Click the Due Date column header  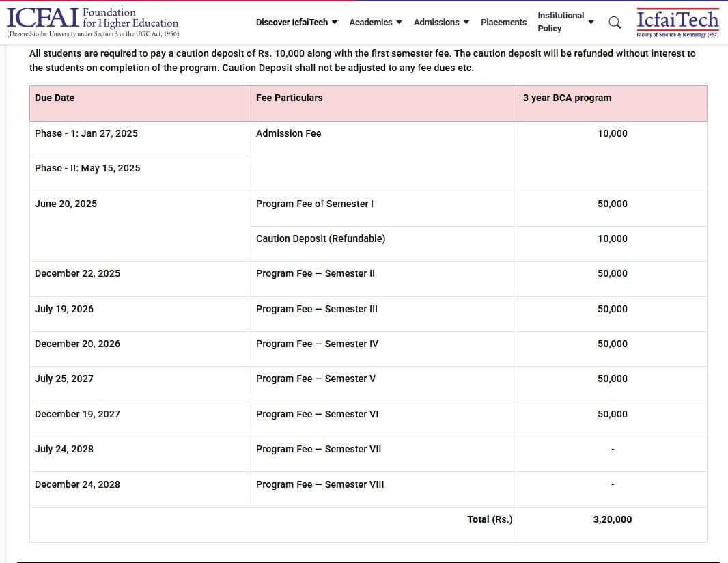click(55, 98)
